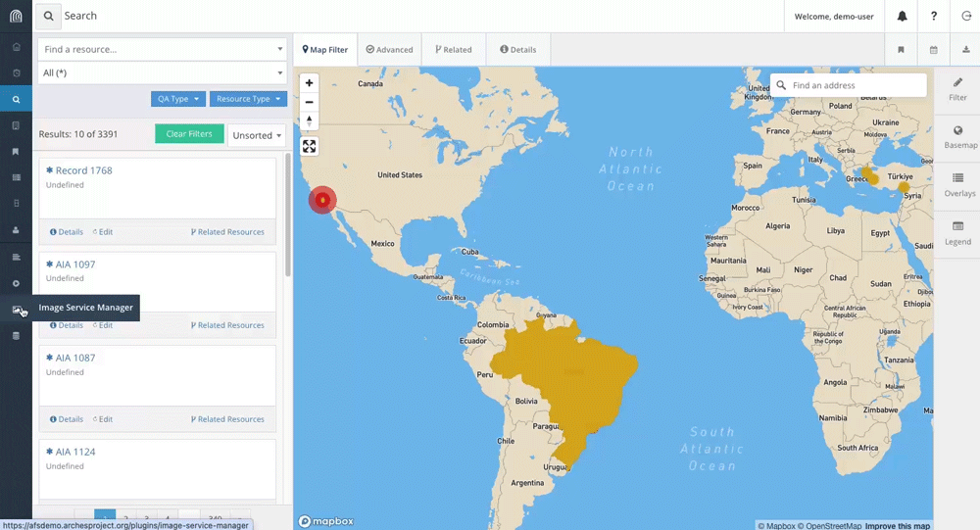Open the Overlays panel
Screen dimensions: 980x530
(x=958, y=185)
